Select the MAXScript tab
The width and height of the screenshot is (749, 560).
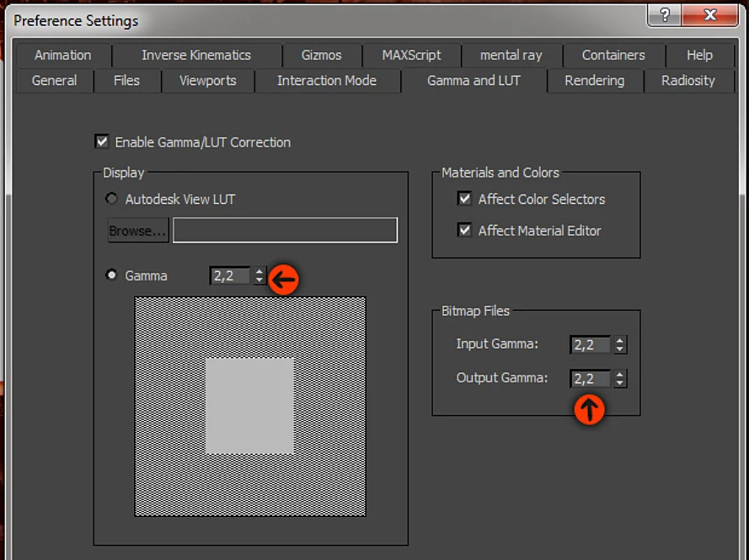tap(411, 56)
